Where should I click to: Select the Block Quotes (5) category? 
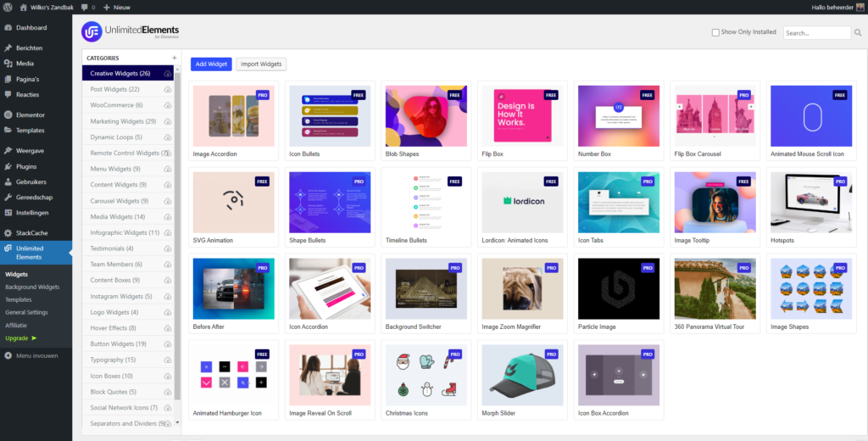[128, 392]
